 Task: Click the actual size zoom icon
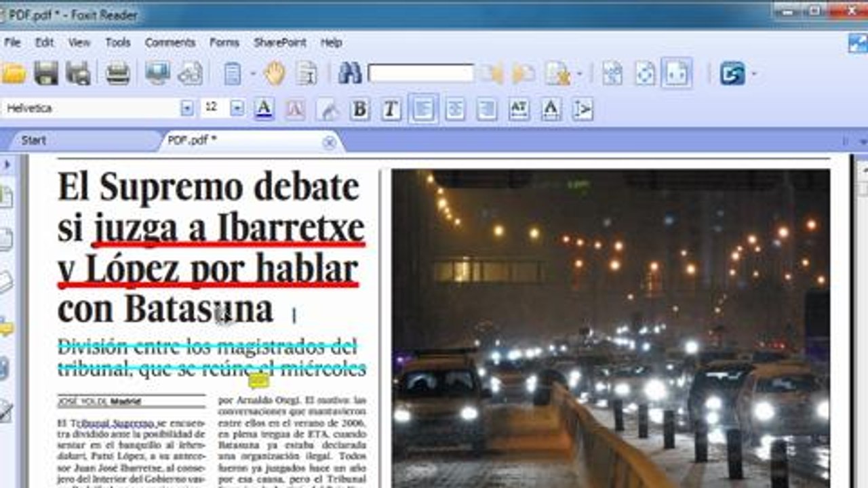click(645, 73)
